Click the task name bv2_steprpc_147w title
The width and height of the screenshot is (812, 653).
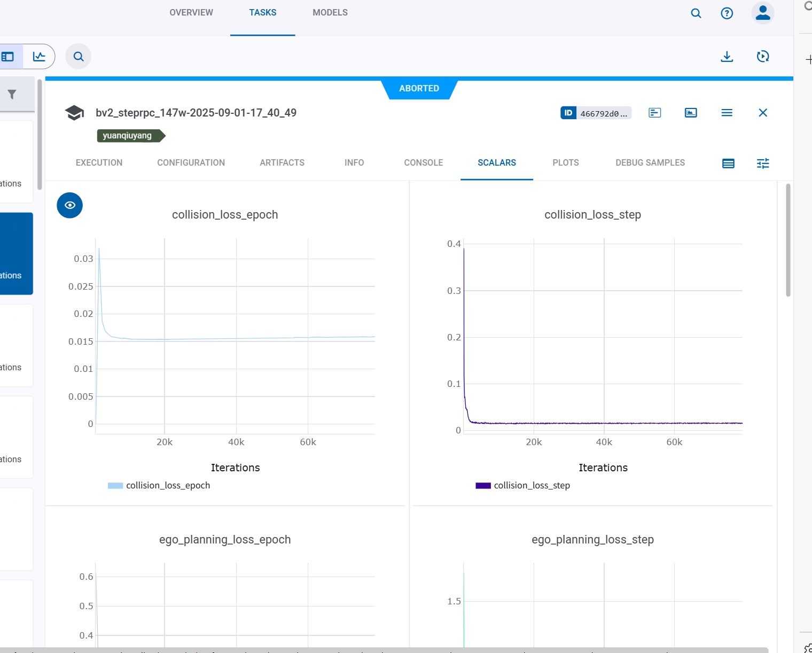point(196,113)
